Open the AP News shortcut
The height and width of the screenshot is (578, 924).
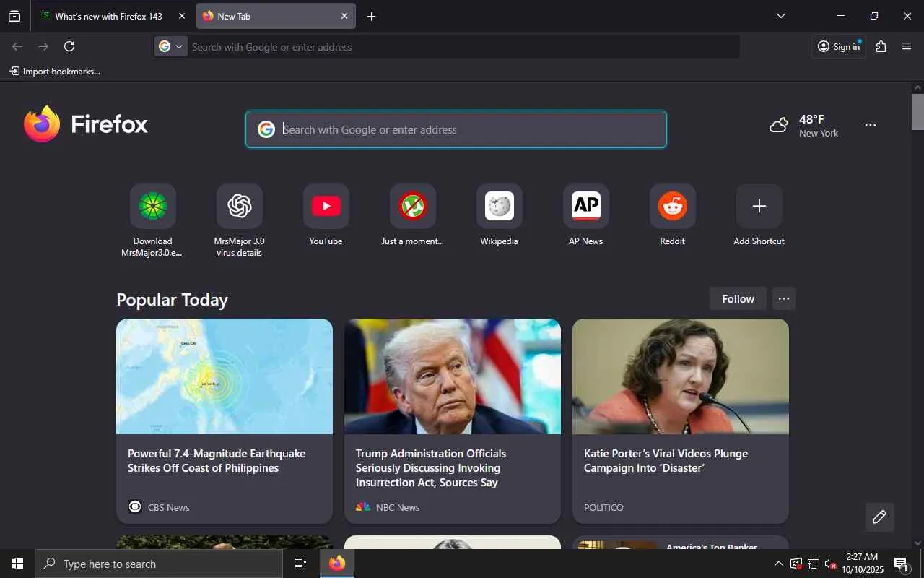[585, 215]
